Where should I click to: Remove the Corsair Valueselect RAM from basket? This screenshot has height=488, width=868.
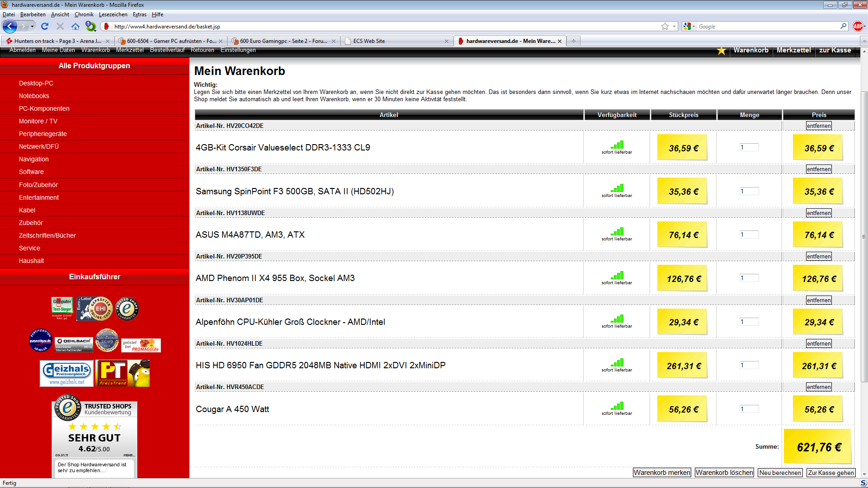point(819,126)
